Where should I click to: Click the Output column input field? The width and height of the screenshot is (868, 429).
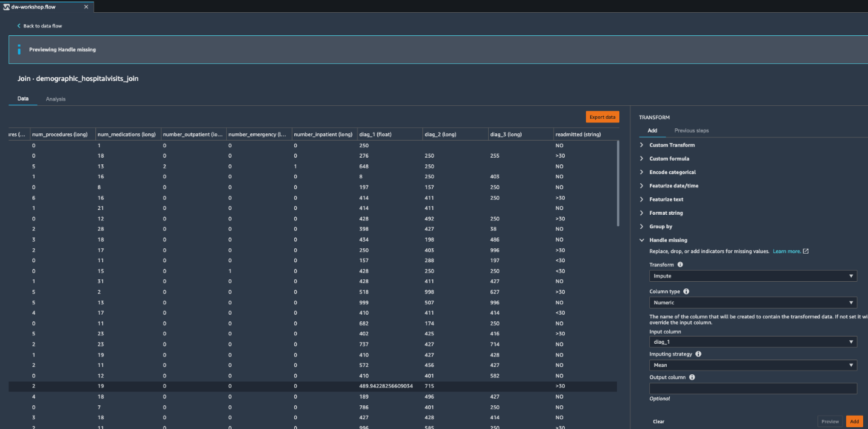coord(753,388)
